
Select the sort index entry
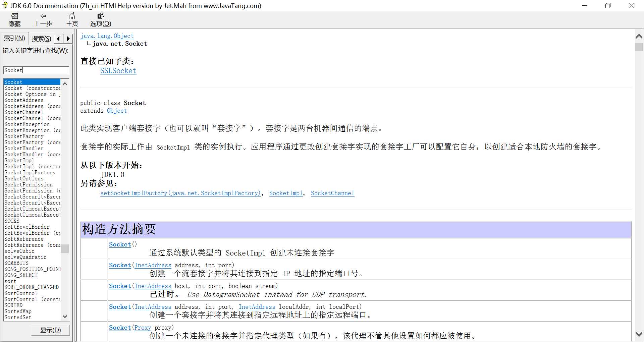point(10,281)
